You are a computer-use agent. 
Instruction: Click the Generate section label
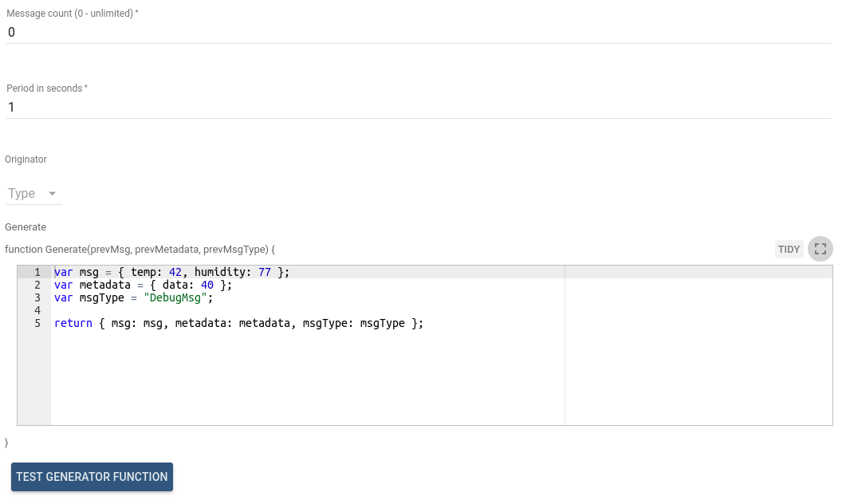click(x=26, y=226)
